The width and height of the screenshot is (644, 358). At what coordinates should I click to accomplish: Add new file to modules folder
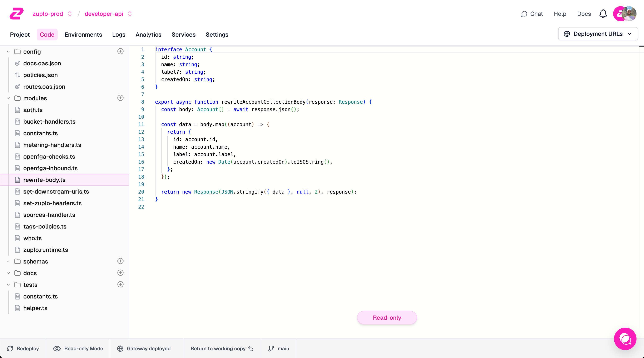(120, 98)
